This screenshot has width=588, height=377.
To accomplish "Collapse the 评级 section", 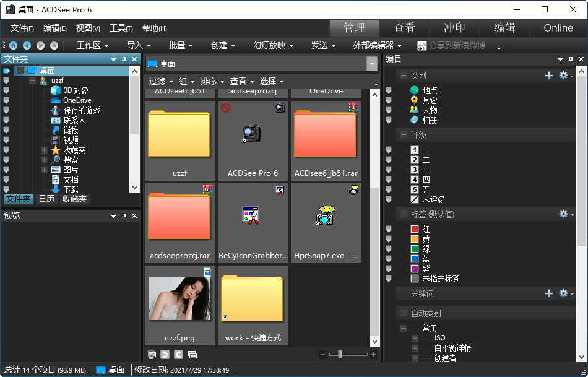I will [404, 135].
